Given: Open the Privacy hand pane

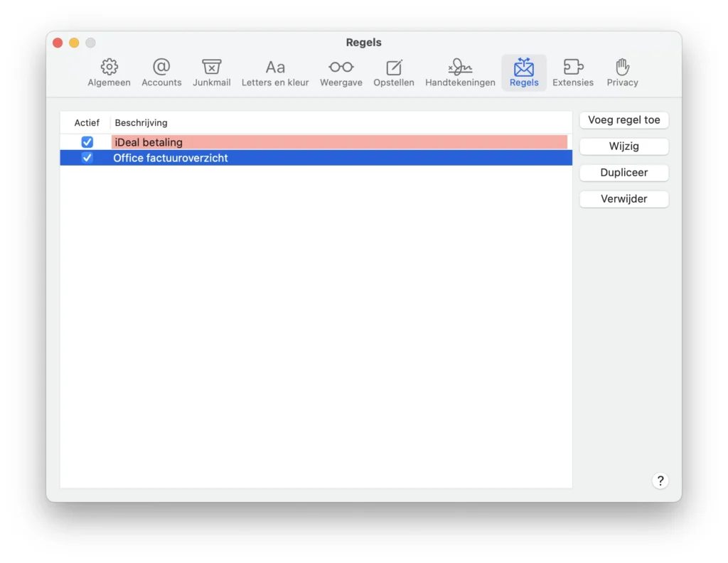Looking at the screenshot, I should tap(623, 73).
